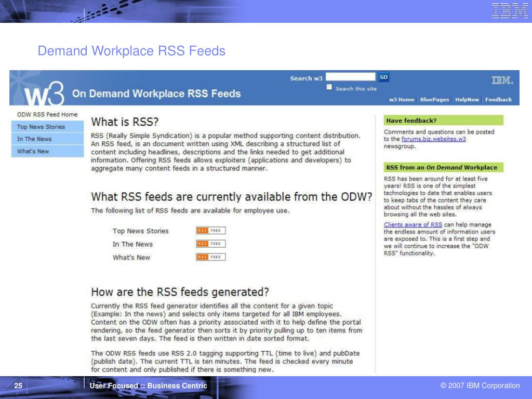Click RSS from an On Demand Workplace header

444,167
